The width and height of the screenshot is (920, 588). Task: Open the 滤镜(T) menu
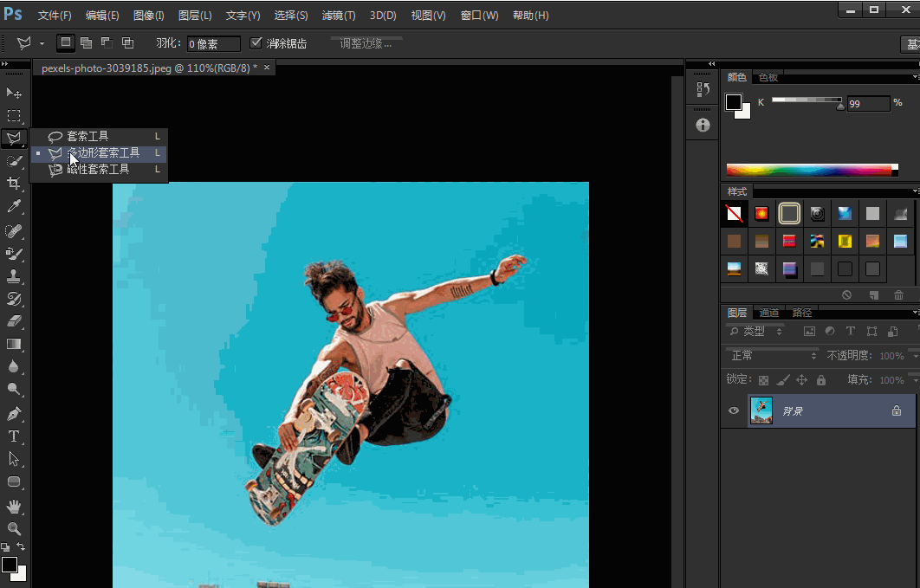coord(338,16)
